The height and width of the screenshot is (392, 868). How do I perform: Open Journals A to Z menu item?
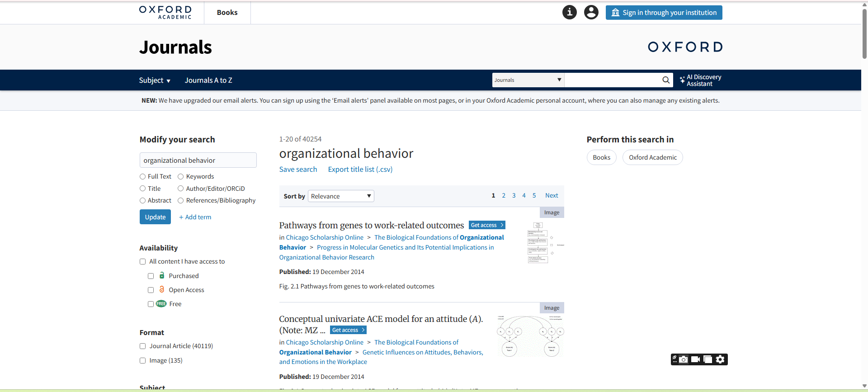208,80
